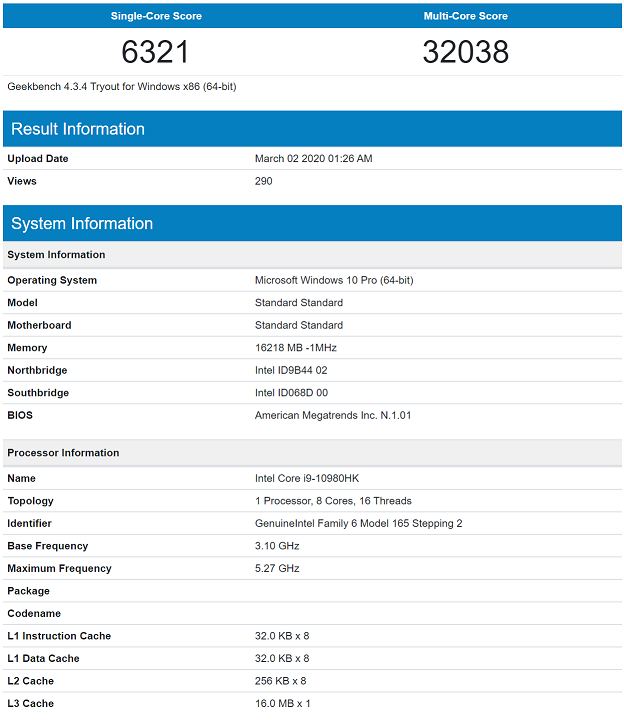The image size is (624, 725).
Task: Click the Identifier label
Action: click(29, 523)
